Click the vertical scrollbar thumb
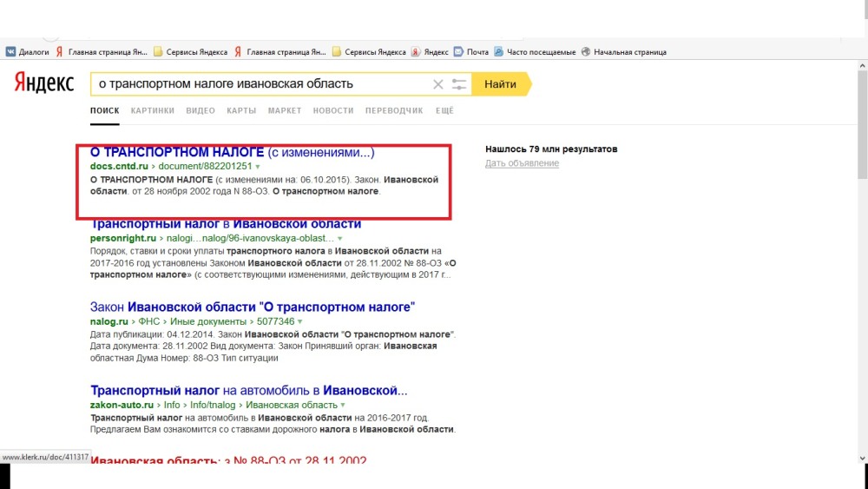Viewport: 868px width, 489px height. coord(863,125)
